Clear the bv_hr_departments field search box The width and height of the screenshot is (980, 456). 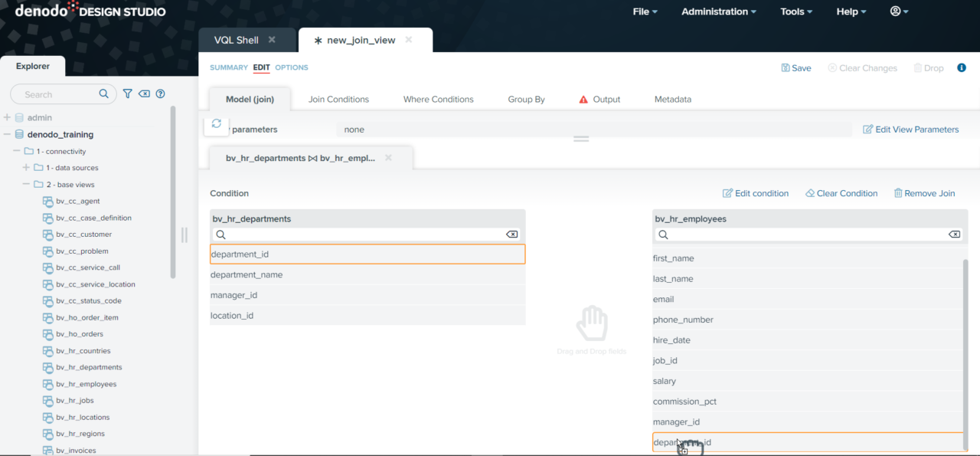point(511,235)
